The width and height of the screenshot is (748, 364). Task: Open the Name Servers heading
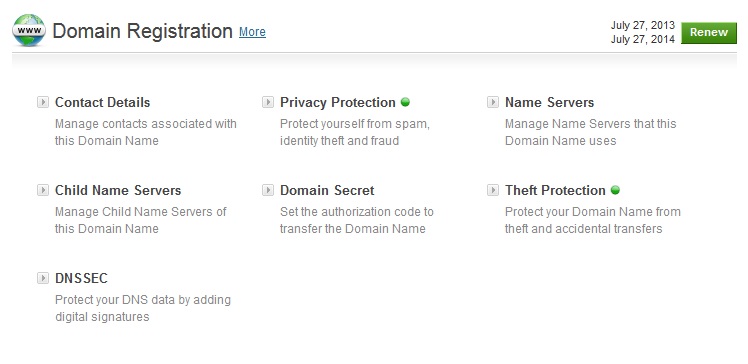550,103
